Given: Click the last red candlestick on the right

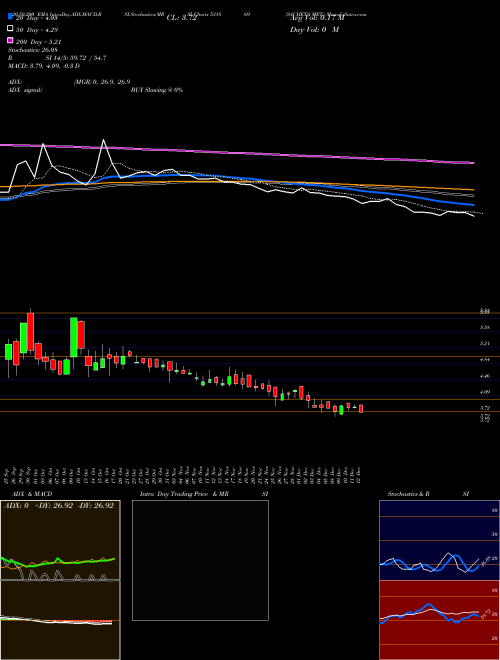Looking at the screenshot, I should click(x=361, y=408).
